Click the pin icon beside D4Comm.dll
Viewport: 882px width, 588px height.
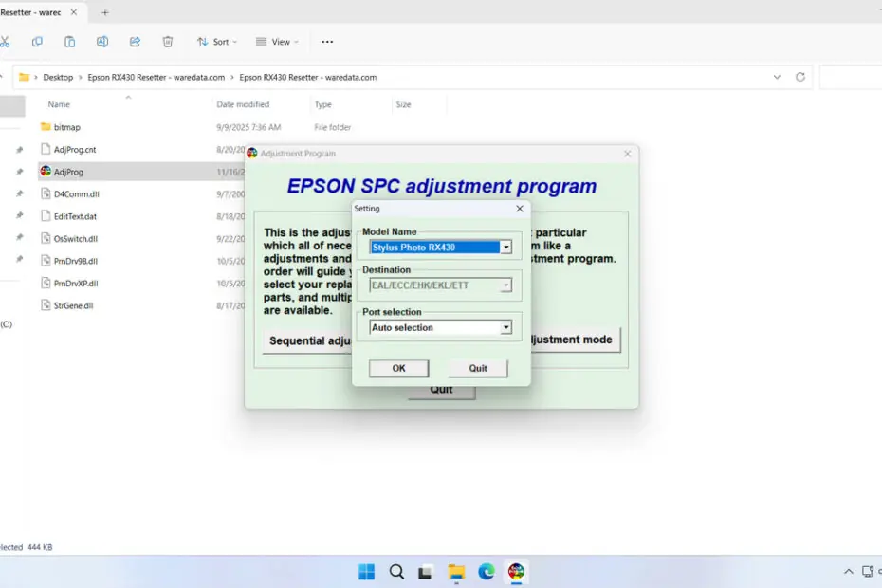(20, 194)
